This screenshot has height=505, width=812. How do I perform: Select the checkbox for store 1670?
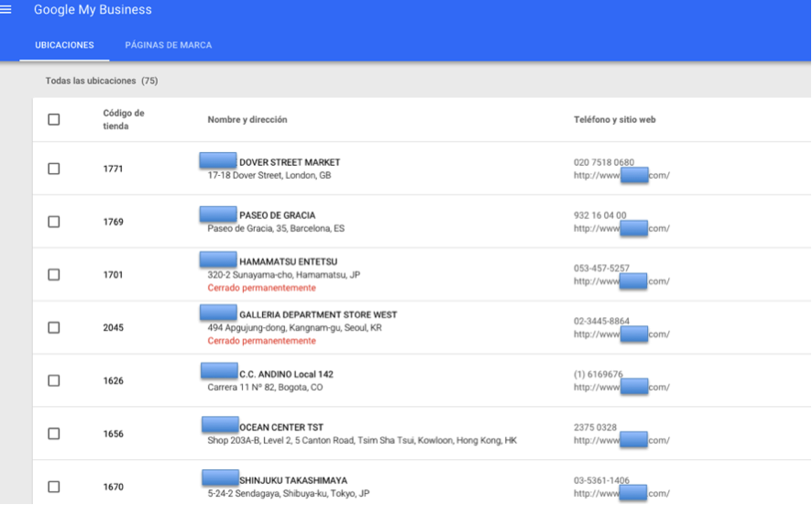[x=54, y=487]
